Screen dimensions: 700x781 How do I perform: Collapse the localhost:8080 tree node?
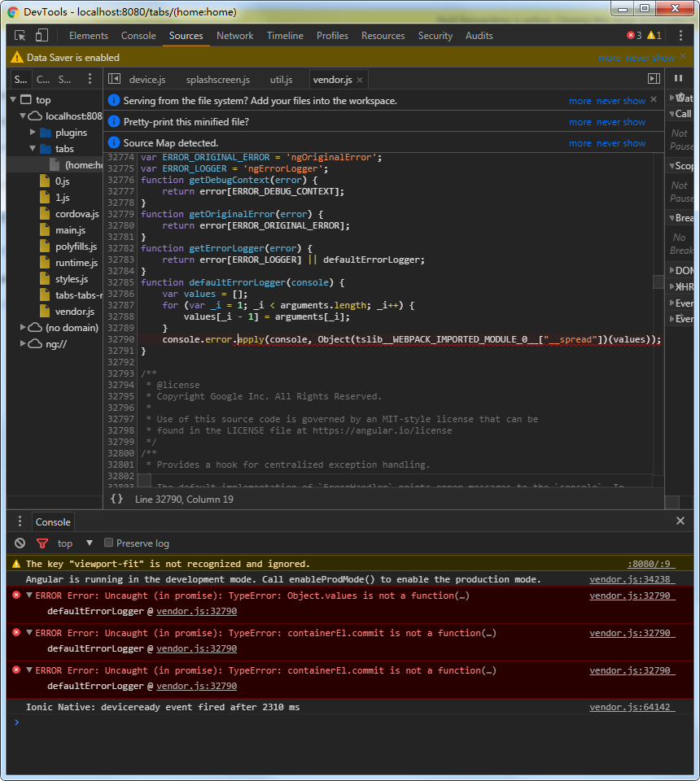coord(23,116)
